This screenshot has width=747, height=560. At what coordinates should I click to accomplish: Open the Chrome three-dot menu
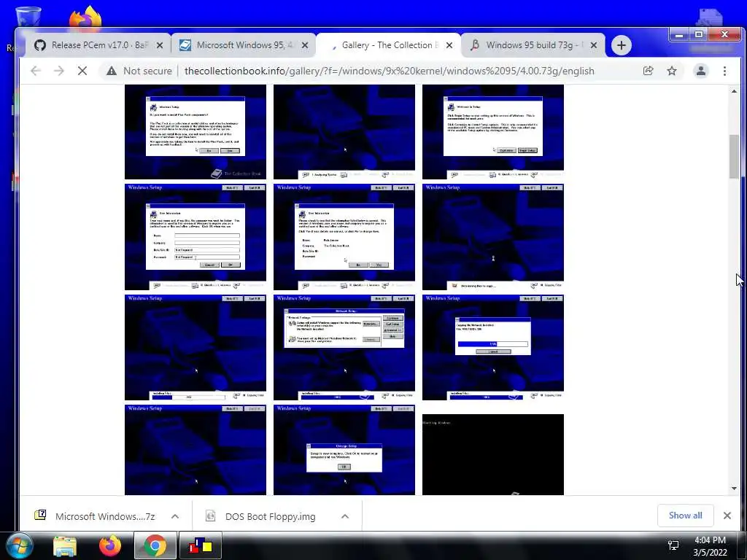pyautogui.click(x=724, y=71)
